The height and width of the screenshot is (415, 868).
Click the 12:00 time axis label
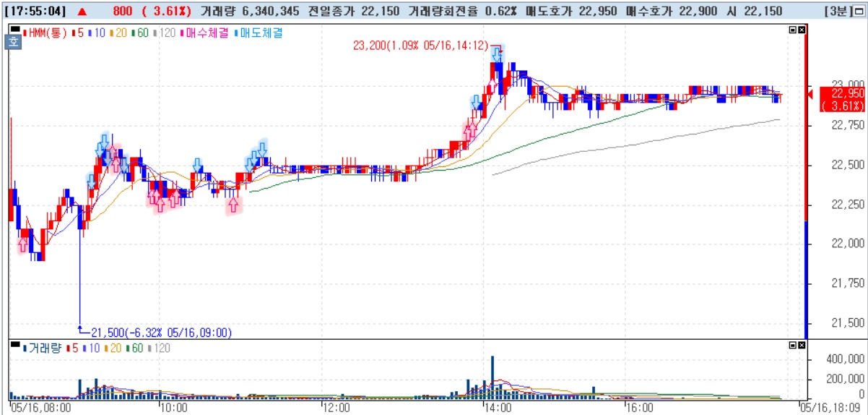point(337,408)
